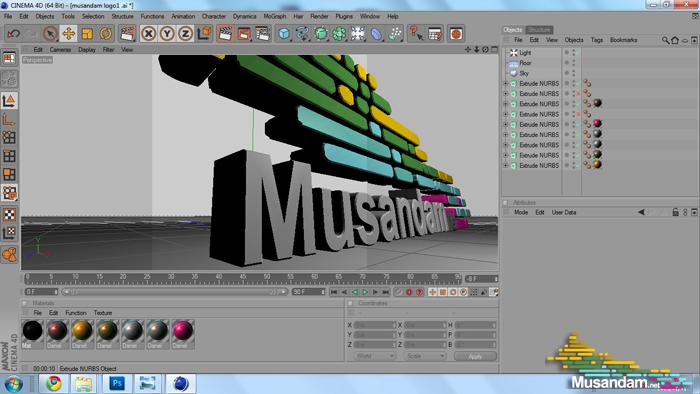This screenshot has width=700, height=394.
Task: Activate the Move tool
Action: pyautogui.click(x=69, y=33)
